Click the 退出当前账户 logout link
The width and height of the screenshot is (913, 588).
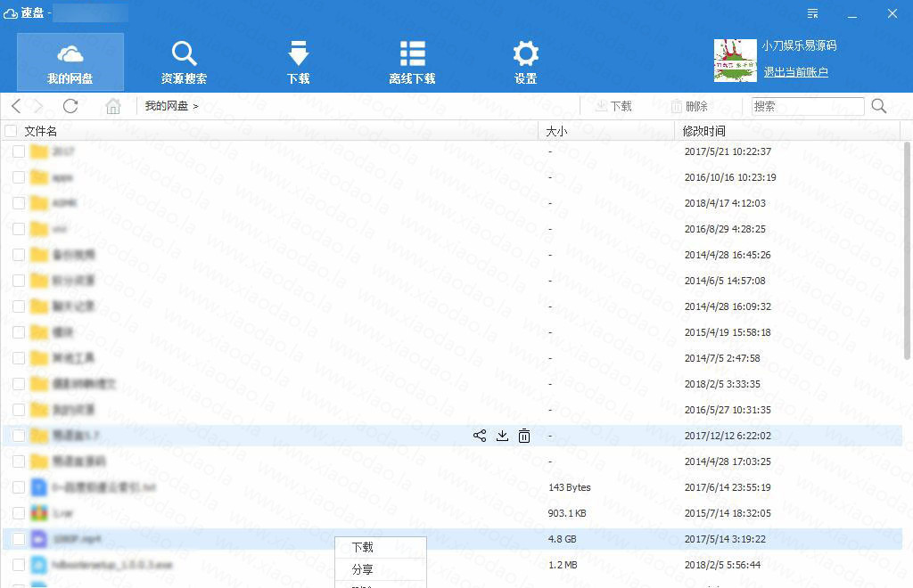pos(795,72)
